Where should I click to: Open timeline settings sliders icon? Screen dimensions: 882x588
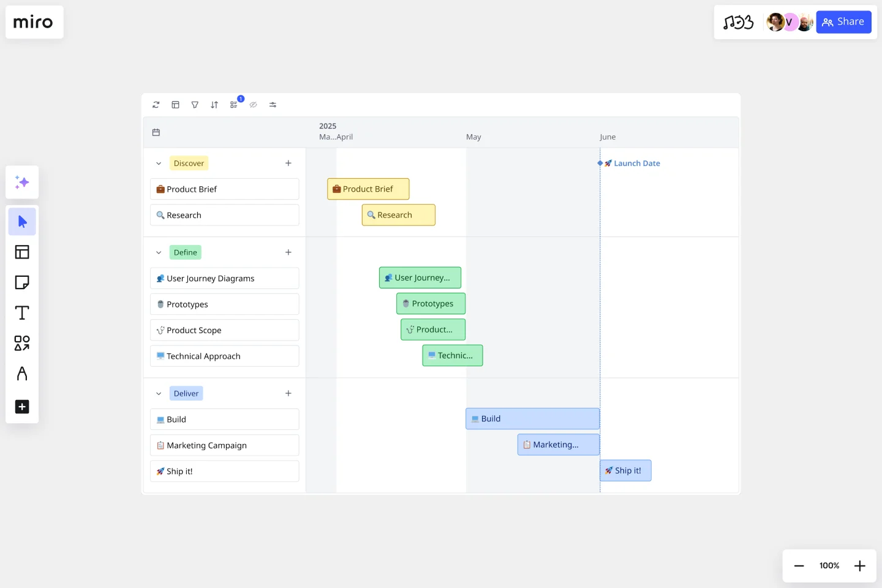click(x=273, y=105)
